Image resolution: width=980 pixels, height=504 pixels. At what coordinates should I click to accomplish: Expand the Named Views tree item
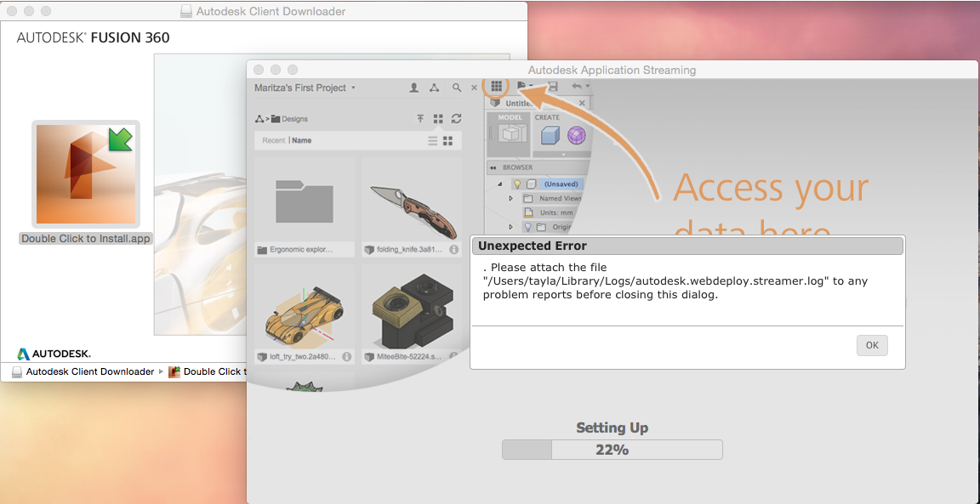510,196
